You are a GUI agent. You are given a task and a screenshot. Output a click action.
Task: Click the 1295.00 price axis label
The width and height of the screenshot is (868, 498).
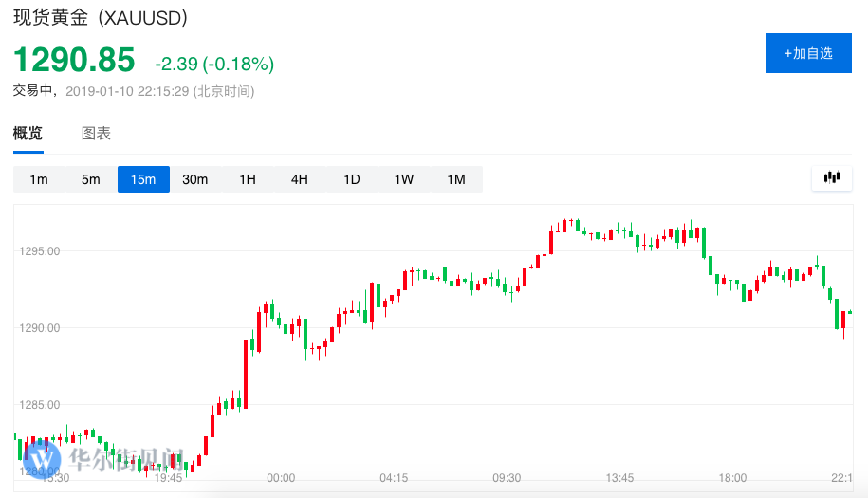(x=40, y=251)
